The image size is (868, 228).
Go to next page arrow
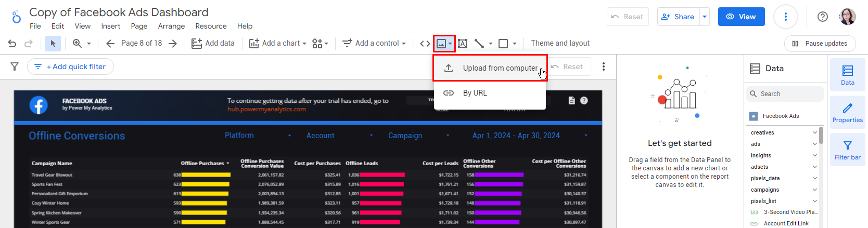pyautogui.click(x=173, y=44)
